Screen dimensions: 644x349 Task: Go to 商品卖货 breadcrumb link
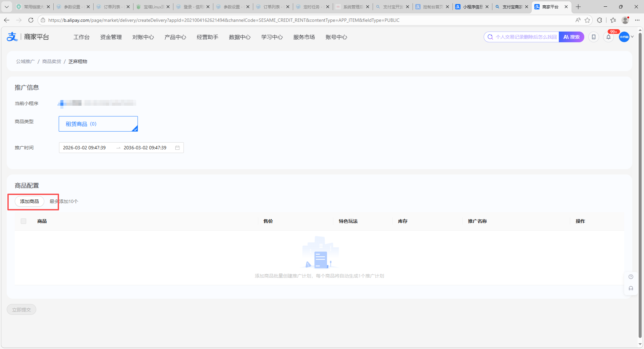coord(52,61)
